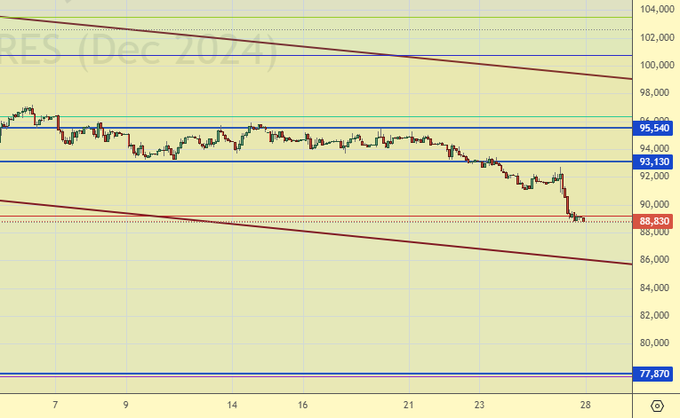Click the 80,000 price axis value
This screenshot has height=418, width=680.
click(x=656, y=343)
